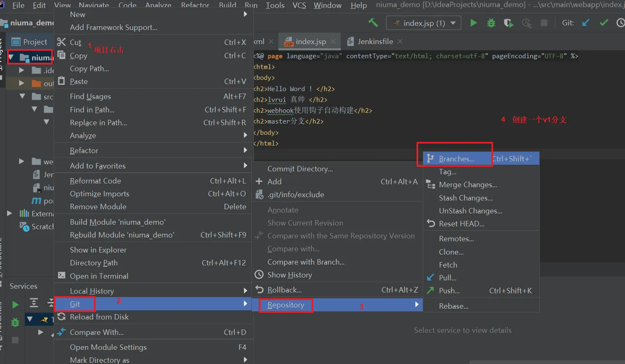This screenshot has width=625, height=364.
Task: Open the Window menu
Action: coord(328,5)
